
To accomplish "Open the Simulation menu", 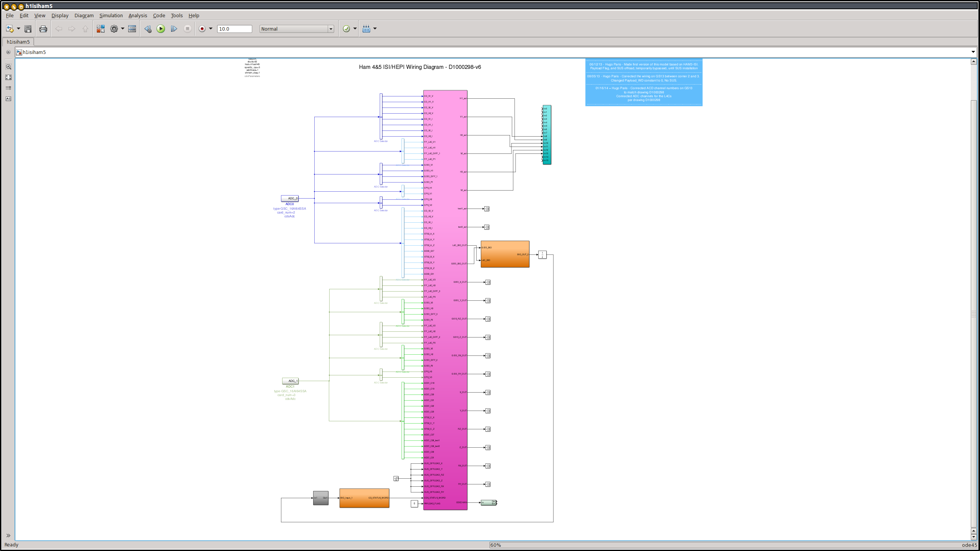I will click(x=111, y=16).
